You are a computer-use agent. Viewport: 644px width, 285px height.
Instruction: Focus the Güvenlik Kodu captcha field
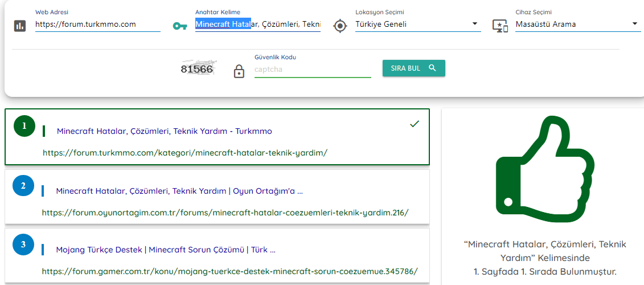[x=313, y=70]
